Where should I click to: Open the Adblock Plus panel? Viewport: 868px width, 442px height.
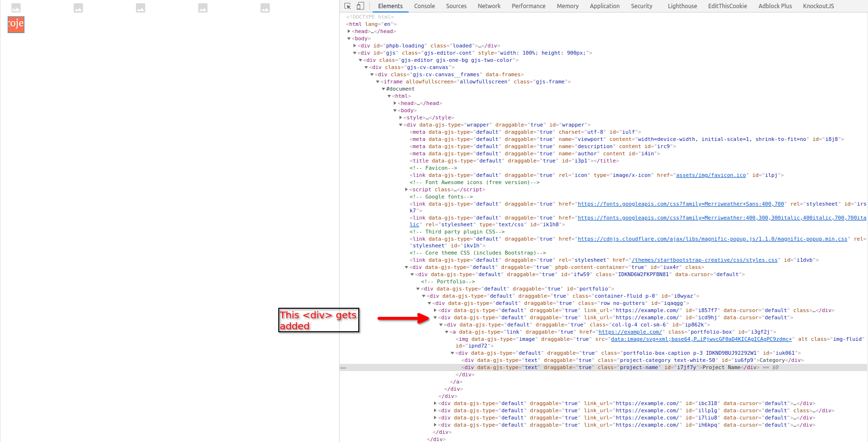[x=775, y=6]
